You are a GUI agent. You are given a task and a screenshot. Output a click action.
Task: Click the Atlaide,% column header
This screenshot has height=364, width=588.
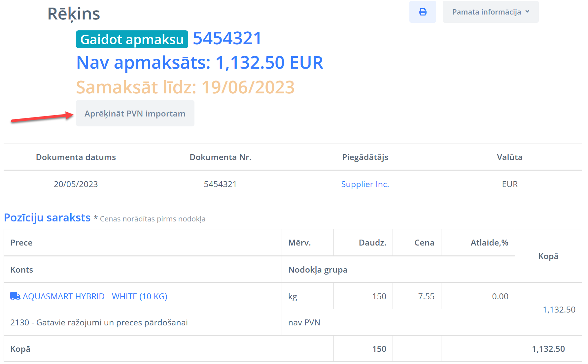coord(489,243)
